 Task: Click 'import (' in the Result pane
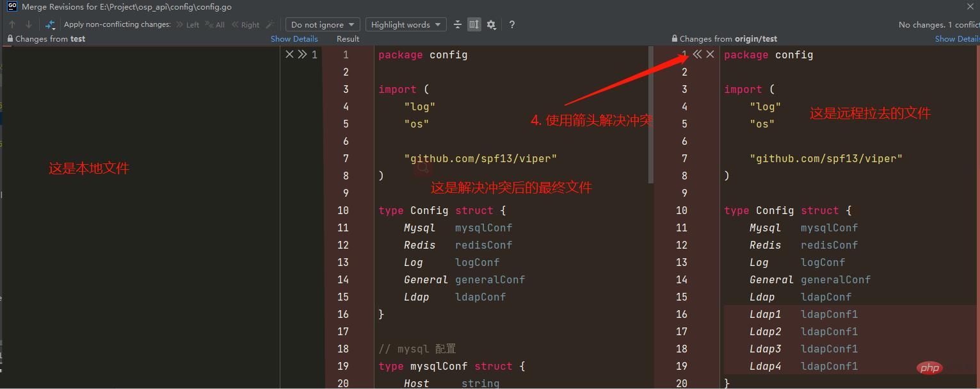403,89
